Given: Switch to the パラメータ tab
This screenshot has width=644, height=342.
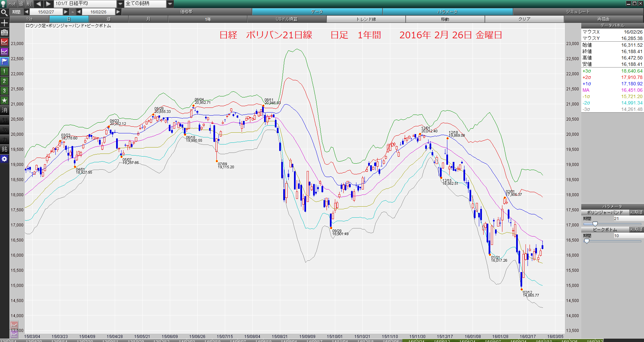Looking at the screenshot, I should (x=447, y=12).
